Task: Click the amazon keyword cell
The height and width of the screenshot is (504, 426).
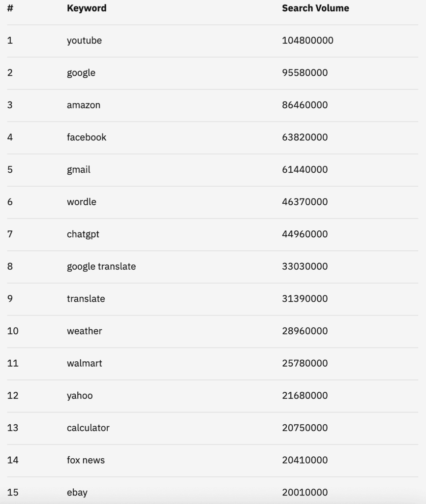Action: pos(84,105)
